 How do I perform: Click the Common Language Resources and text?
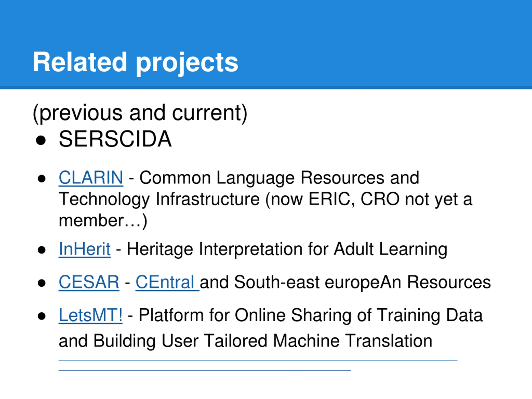[x=279, y=178]
